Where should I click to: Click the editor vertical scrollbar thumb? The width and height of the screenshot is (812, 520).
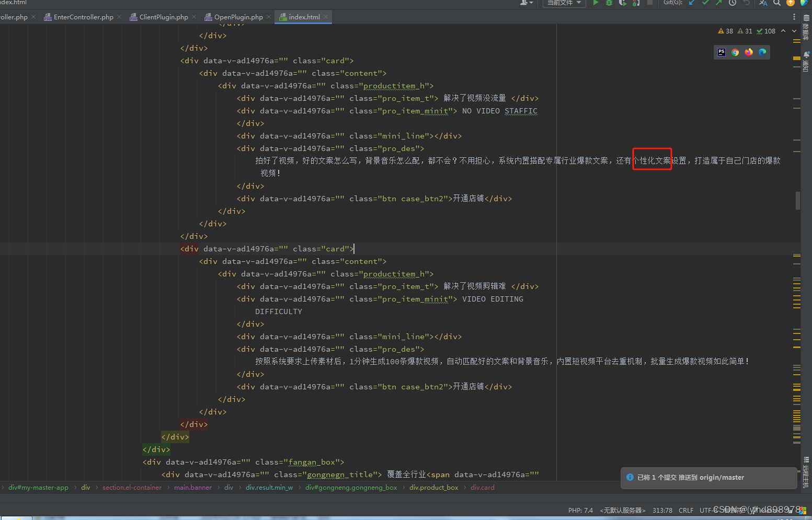click(x=798, y=200)
